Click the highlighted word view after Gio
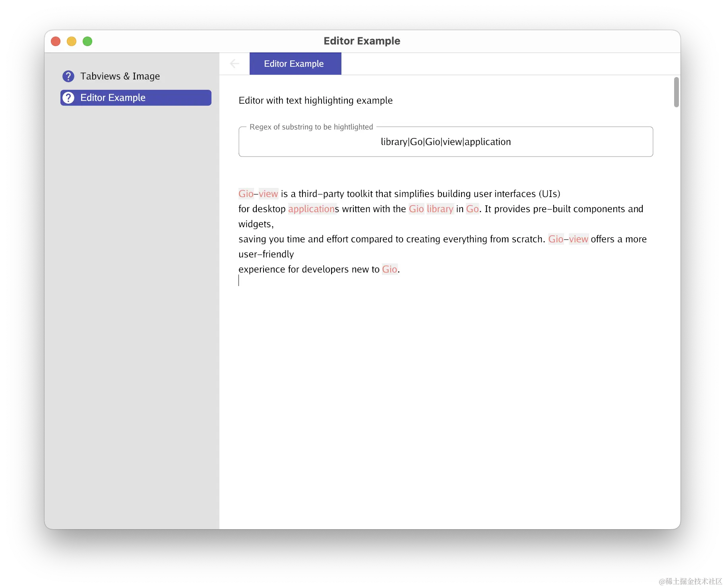725x588 pixels. [x=269, y=193]
